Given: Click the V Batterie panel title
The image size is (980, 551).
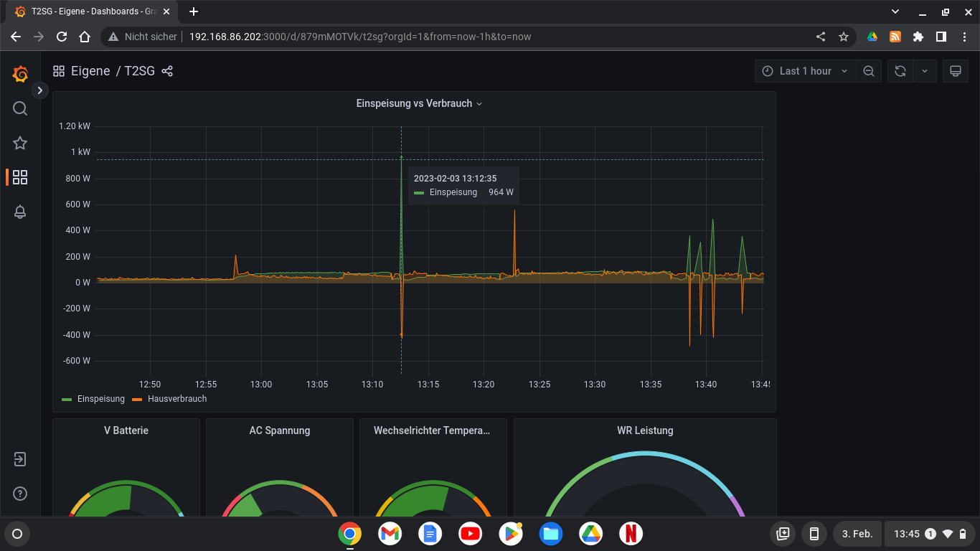Looking at the screenshot, I should (x=126, y=430).
